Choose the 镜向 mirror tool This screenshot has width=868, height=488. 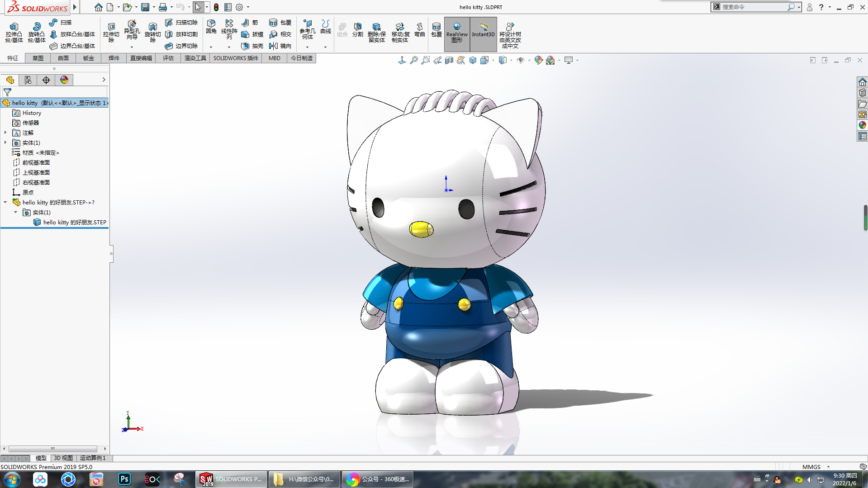coord(280,46)
